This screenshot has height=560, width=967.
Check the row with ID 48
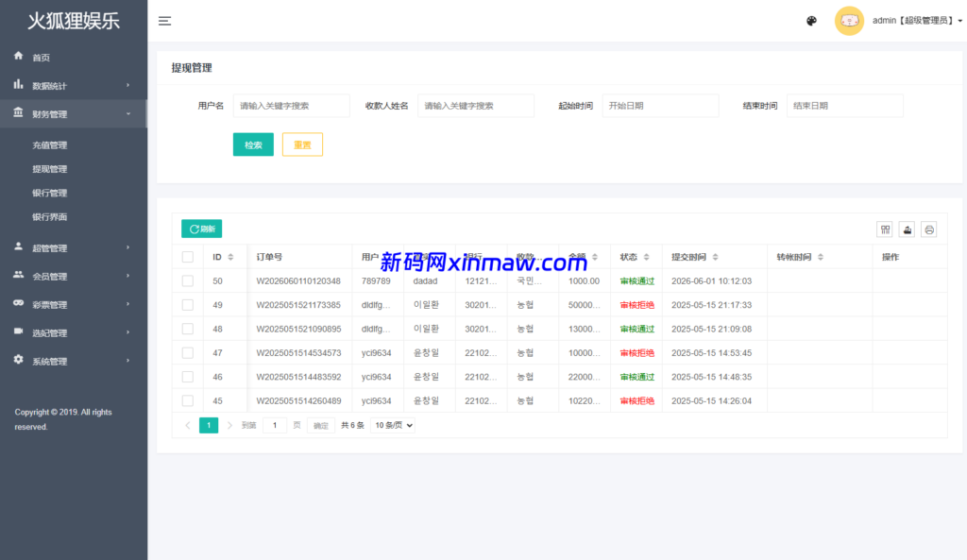188,330
